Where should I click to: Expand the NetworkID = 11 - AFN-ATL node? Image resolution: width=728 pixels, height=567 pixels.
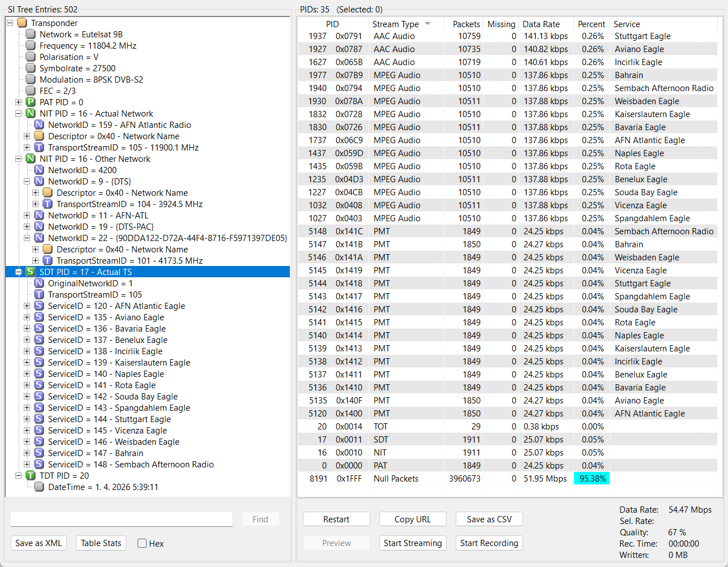[27, 216]
